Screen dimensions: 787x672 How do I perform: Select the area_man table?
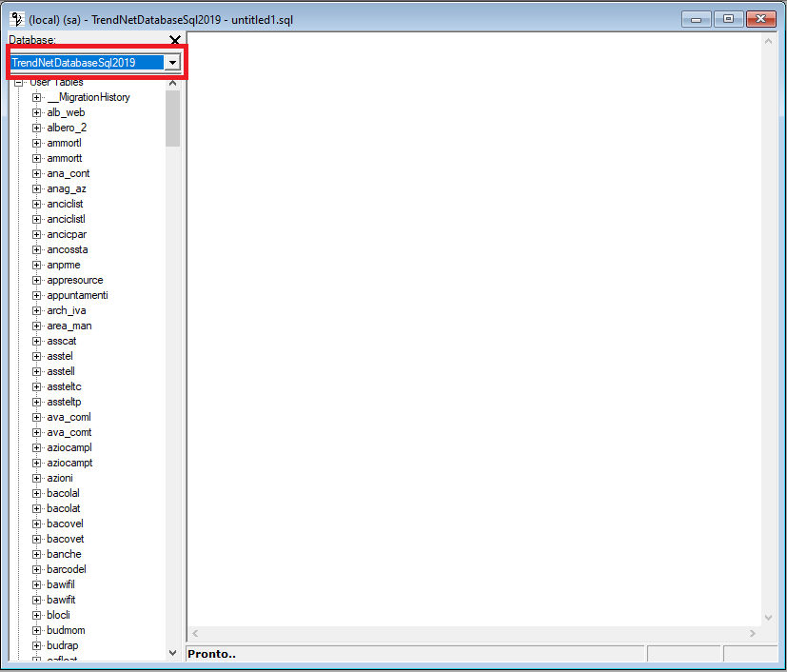click(69, 326)
